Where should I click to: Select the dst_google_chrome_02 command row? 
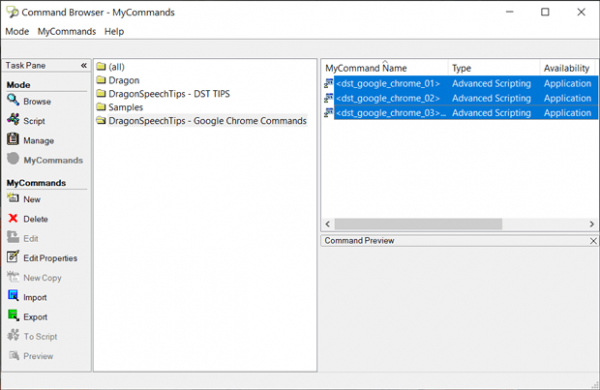point(465,98)
